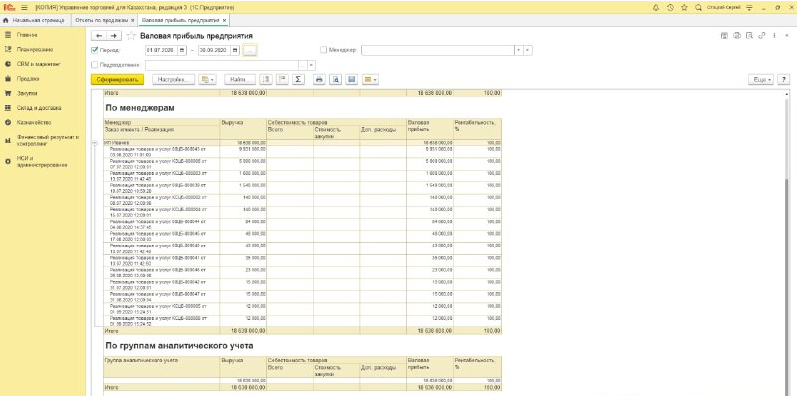The image size is (797, 396).
Task: Open the Продажи section in sidebar
Action: pyautogui.click(x=28, y=79)
